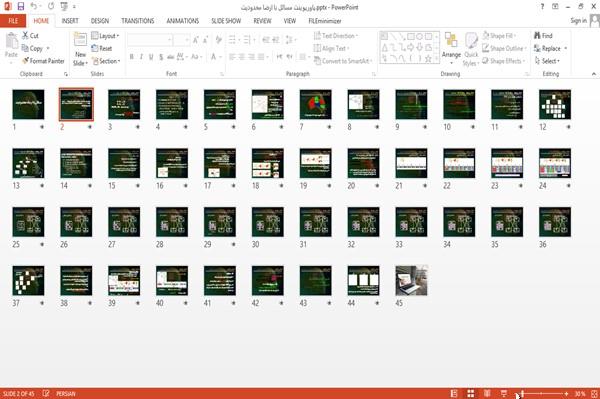Open the Select dropdown in Editing group

pyautogui.click(x=547, y=61)
